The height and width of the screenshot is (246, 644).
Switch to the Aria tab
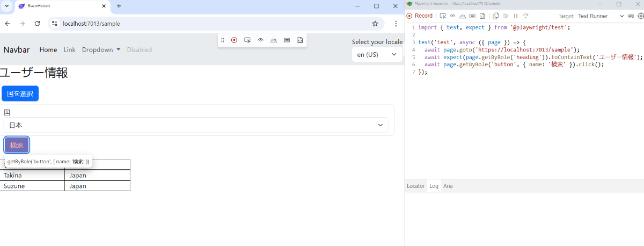click(448, 186)
